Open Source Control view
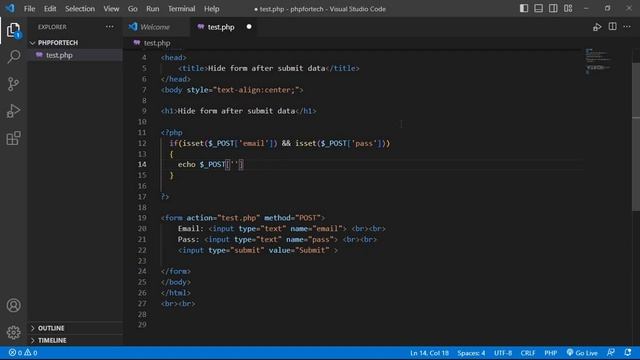The image size is (640, 360). pyautogui.click(x=13, y=84)
